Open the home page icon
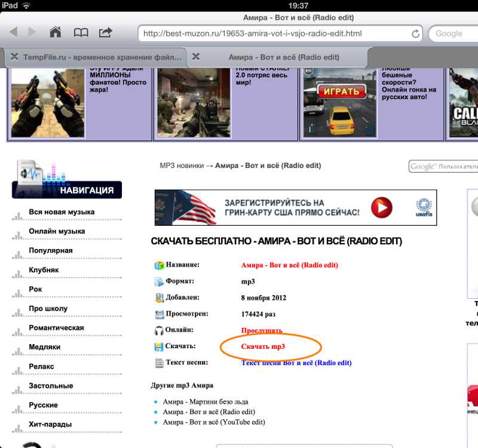The image size is (478, 448). click(56, 32)
